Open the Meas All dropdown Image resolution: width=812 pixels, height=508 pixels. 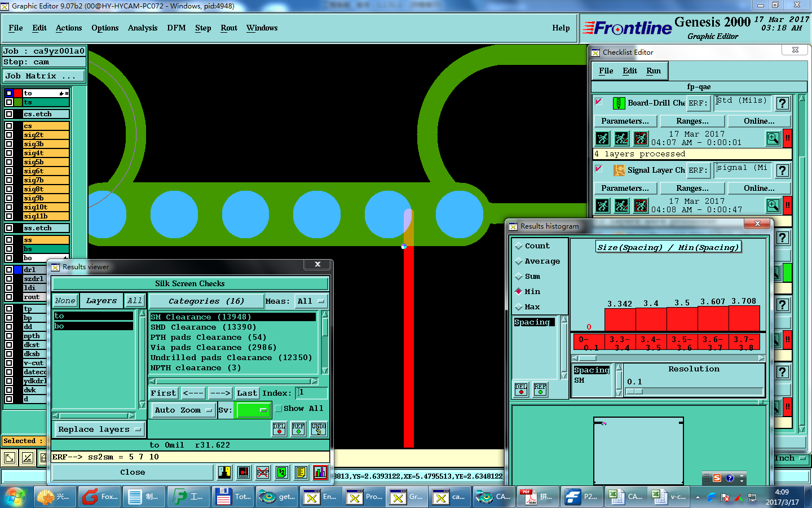click(x=311, y=301)
